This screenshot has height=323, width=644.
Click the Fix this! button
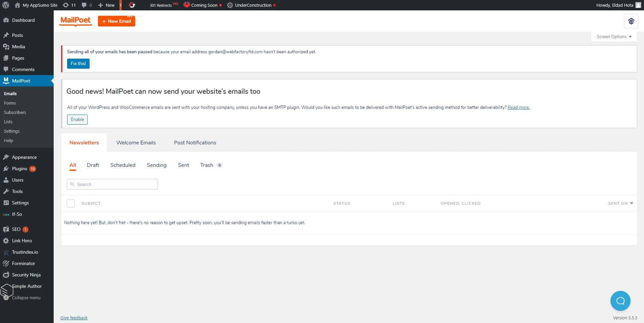(x=78, y=63)
